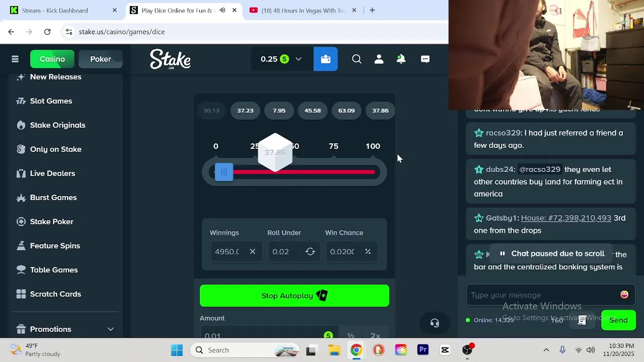Open past roll result 45.58
Image resolution: width=644 pixels, height=362 pixels.
tap(312, 111)
